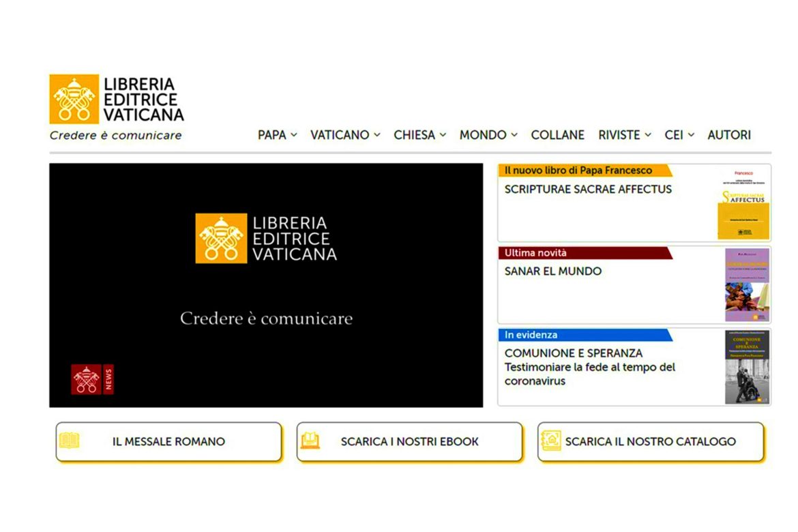Click the Libreria Editrice Vaticana header logo emblem
The height and width of the screenshot is (532, 798).
pyautogui.click(x=74, y=99)
